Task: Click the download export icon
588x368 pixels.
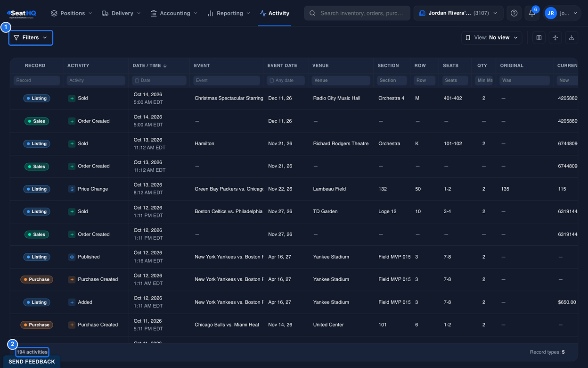Action: [572, 38]
